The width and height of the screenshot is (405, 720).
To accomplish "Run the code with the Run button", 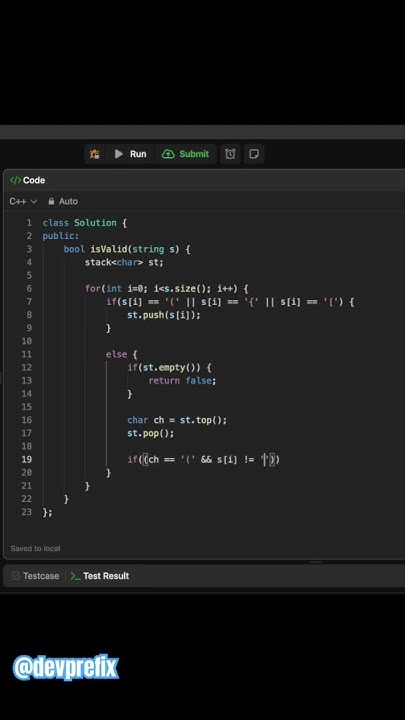I will [130, 154].
